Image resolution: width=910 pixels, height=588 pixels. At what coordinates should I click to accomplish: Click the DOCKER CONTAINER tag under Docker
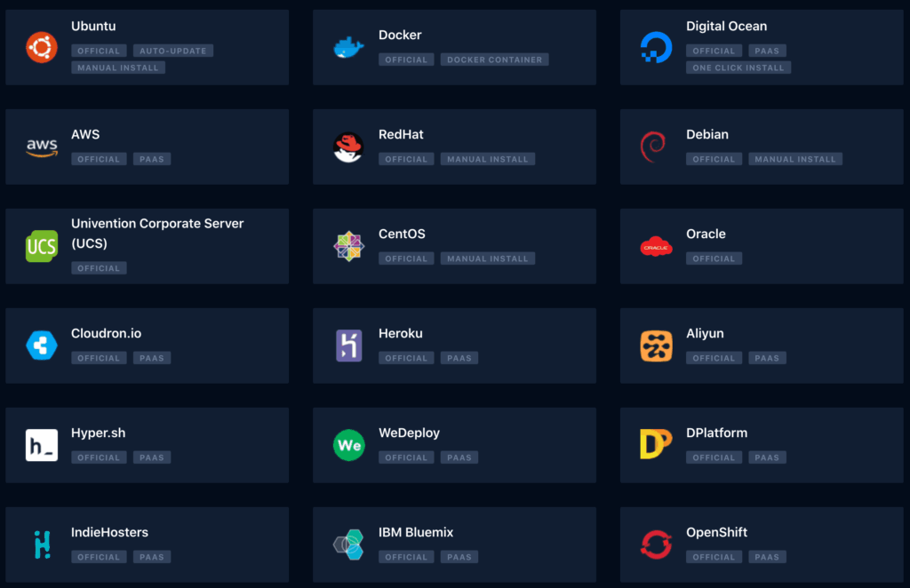(495, 60)
